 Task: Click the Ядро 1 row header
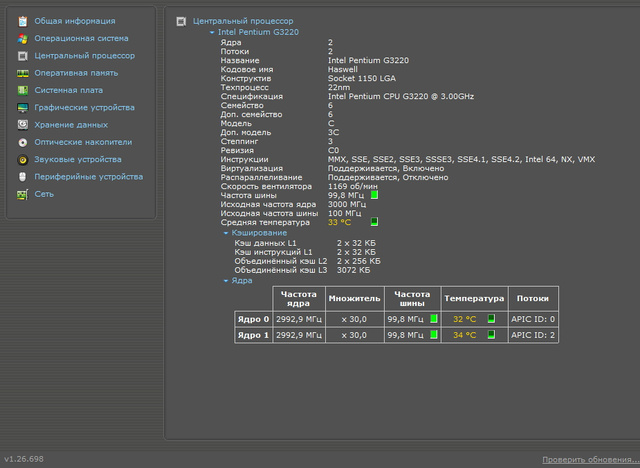point(253,335)
